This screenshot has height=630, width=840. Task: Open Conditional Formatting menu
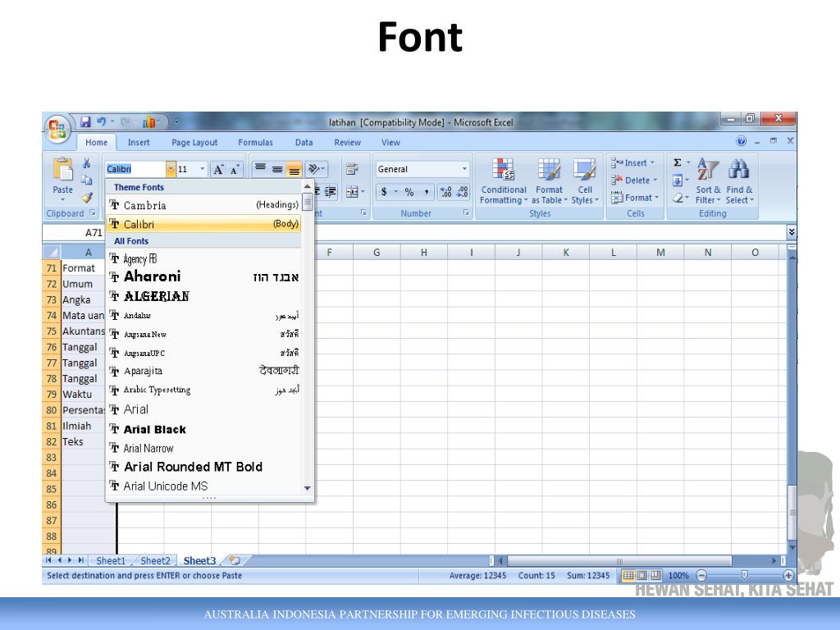pos(504,181)
